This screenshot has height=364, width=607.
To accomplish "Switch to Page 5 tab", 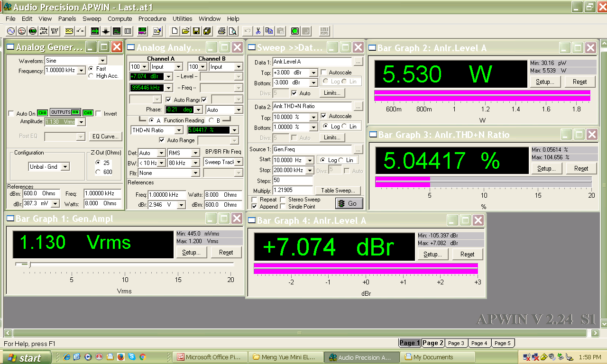I will 503,343.
